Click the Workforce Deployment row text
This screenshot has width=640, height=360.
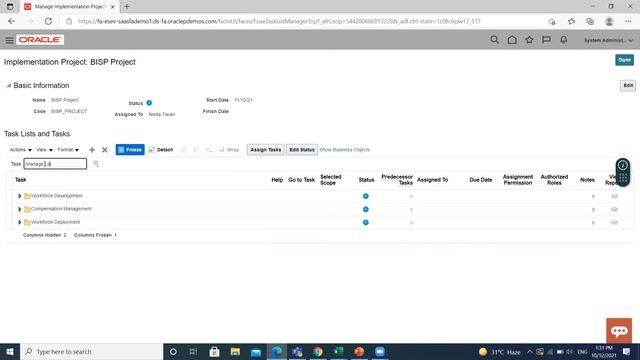(x=56, y=222)
